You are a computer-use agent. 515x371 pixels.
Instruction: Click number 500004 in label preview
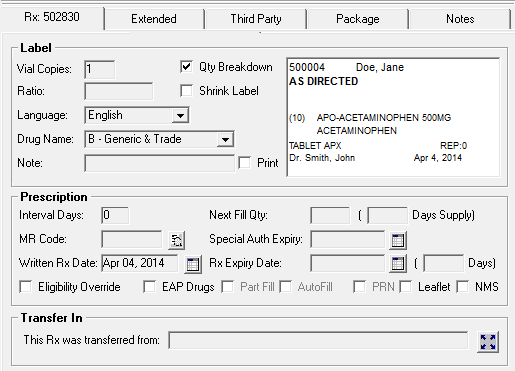tap(307, 67)
